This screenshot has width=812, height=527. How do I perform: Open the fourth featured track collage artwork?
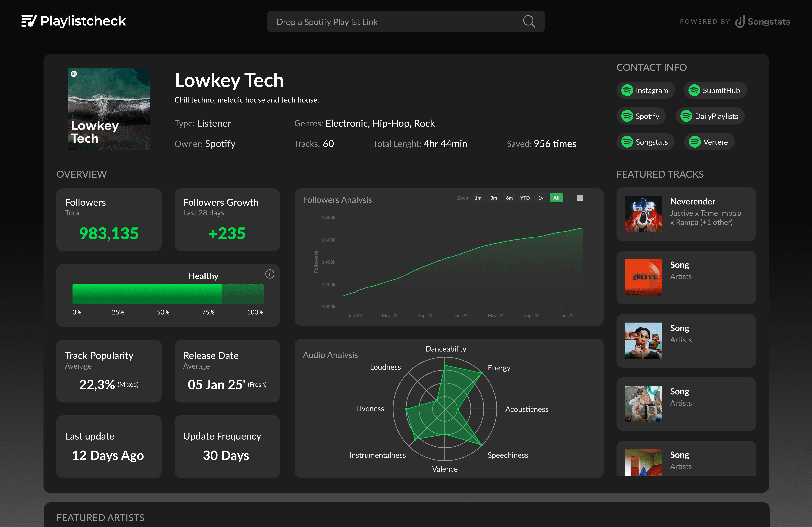click(643, 404)
